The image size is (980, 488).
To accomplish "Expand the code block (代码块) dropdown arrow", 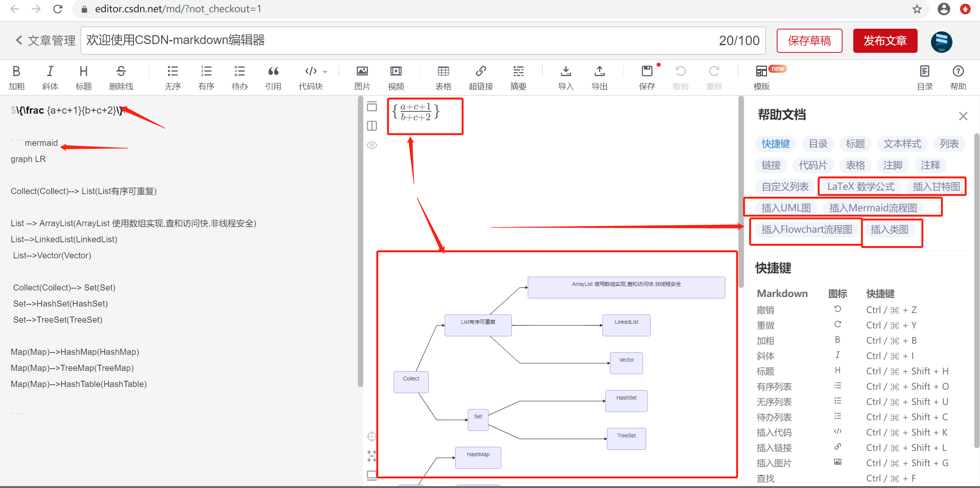I will (325, 72).
